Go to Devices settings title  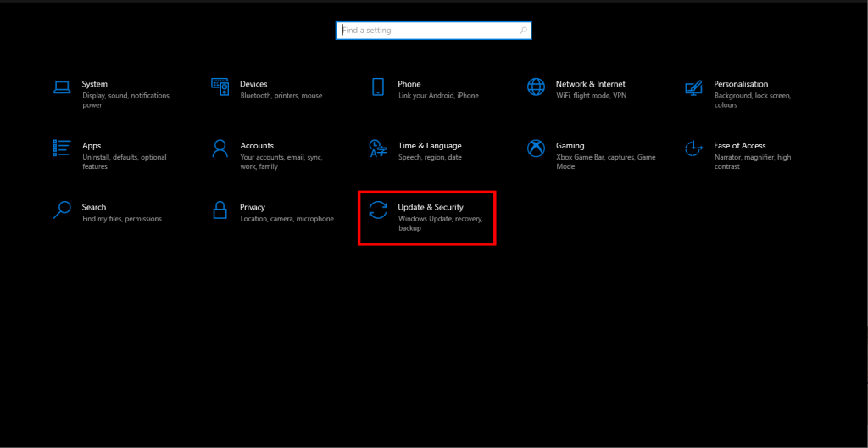coord(253,84)
